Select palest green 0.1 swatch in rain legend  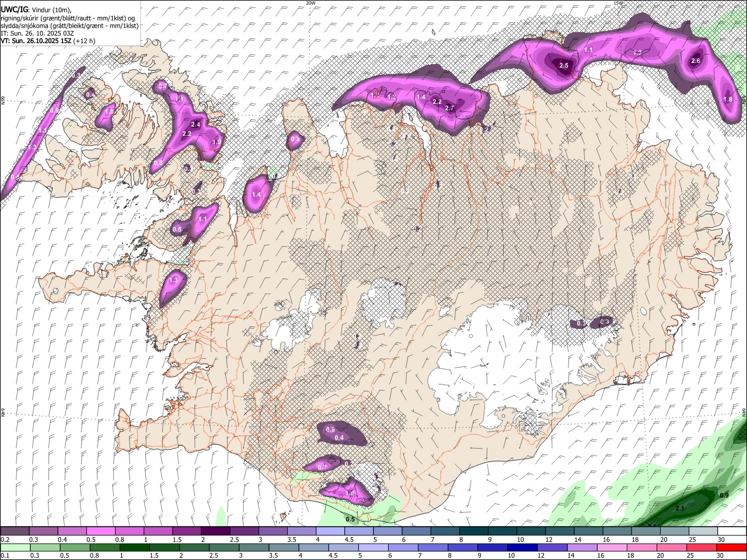pyautogui.click(x=15, y=547)
